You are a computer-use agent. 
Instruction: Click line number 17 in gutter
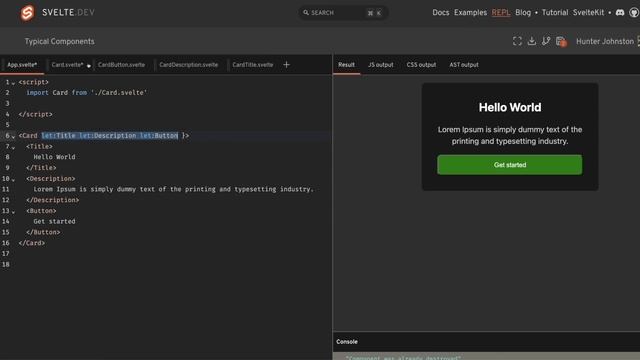(6, 253)
